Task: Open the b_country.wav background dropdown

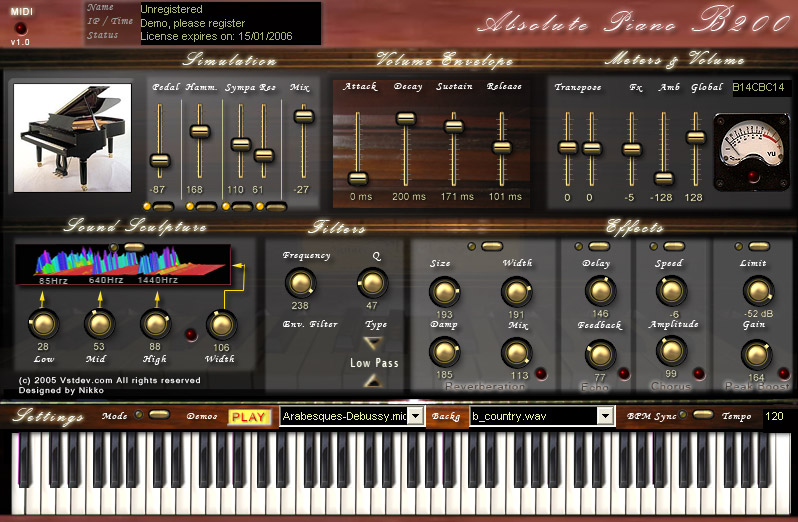Action: [x=605, y=416]
